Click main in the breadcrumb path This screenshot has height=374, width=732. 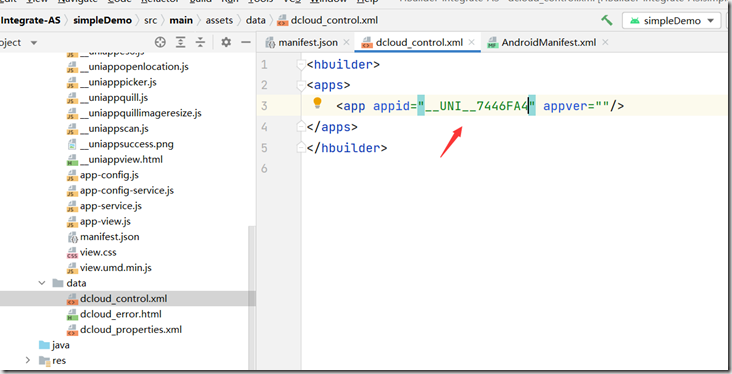point(181,20)
